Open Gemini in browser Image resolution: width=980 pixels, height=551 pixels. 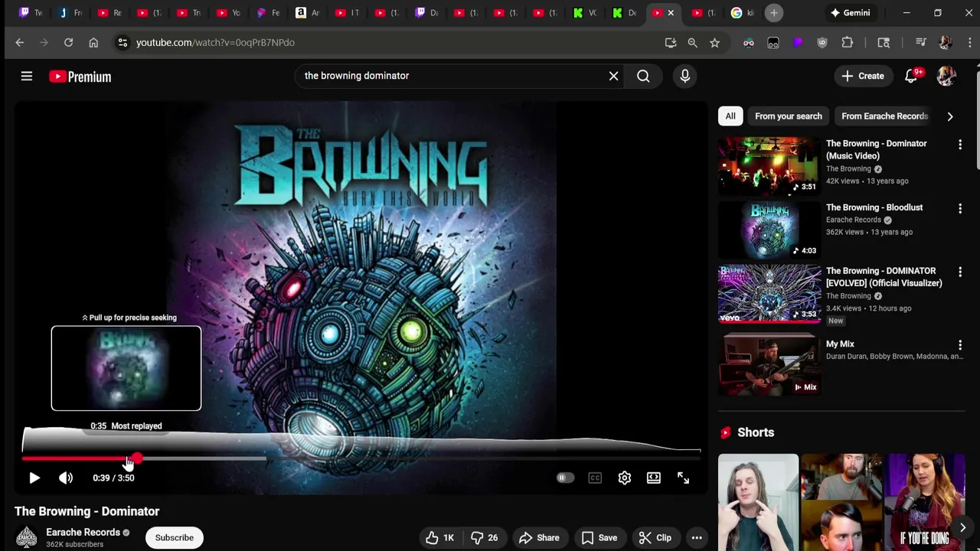(850, 12)
